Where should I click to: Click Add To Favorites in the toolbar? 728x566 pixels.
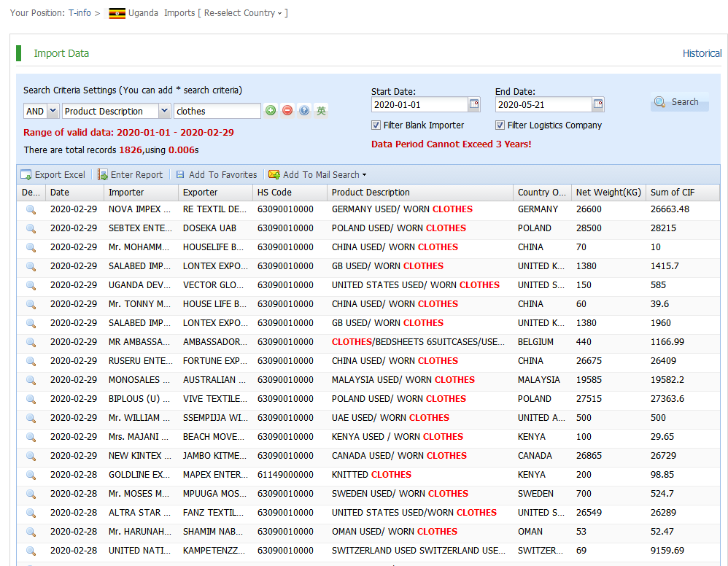[216, 175]
